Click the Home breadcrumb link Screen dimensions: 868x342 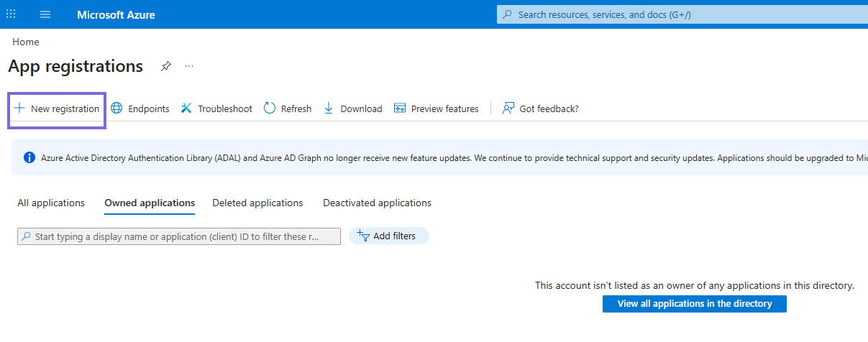pos(26,42)
